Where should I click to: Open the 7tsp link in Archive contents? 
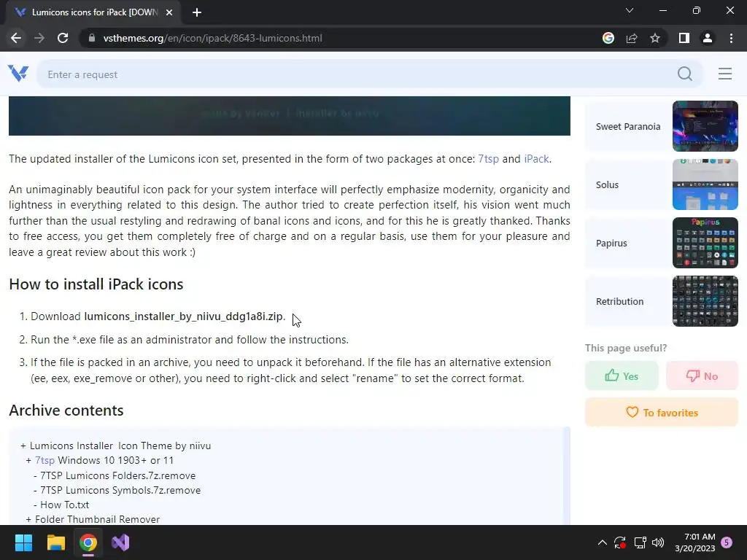pos(44,461)
